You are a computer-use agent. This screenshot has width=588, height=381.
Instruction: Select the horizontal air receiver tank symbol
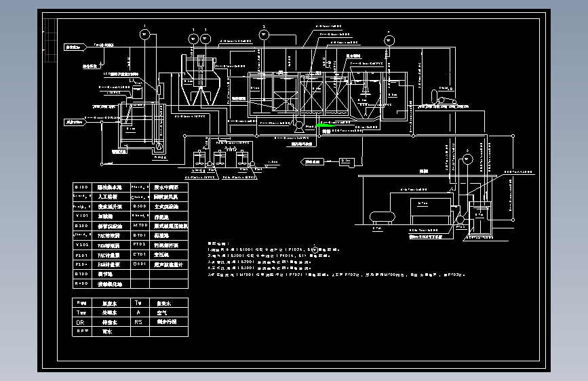[x=382, y=217]
